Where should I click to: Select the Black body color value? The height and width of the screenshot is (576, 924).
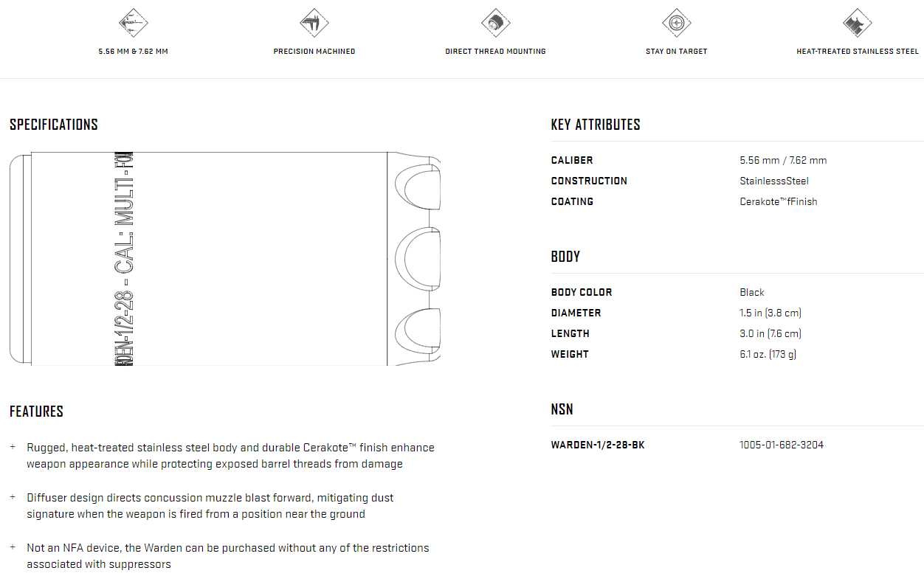(752, 292)
